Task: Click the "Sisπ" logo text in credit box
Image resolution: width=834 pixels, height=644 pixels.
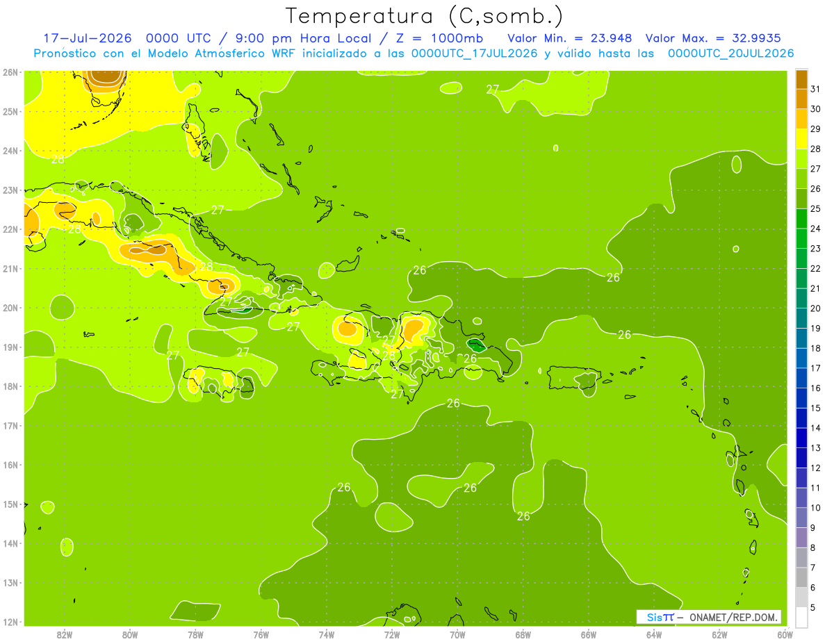Action: tap(660, 617)
